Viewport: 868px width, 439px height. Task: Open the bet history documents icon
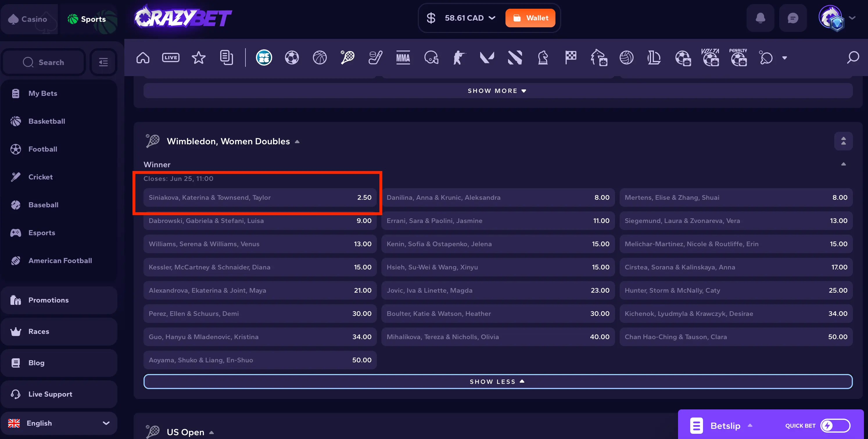point(226,57)
